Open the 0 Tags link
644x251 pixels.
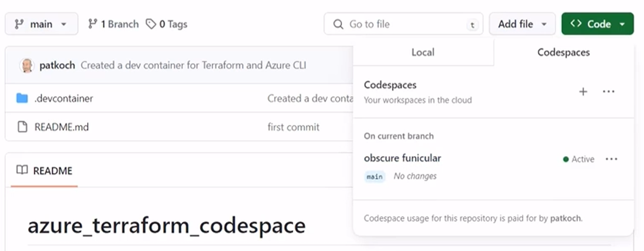[x=172, y=24]
